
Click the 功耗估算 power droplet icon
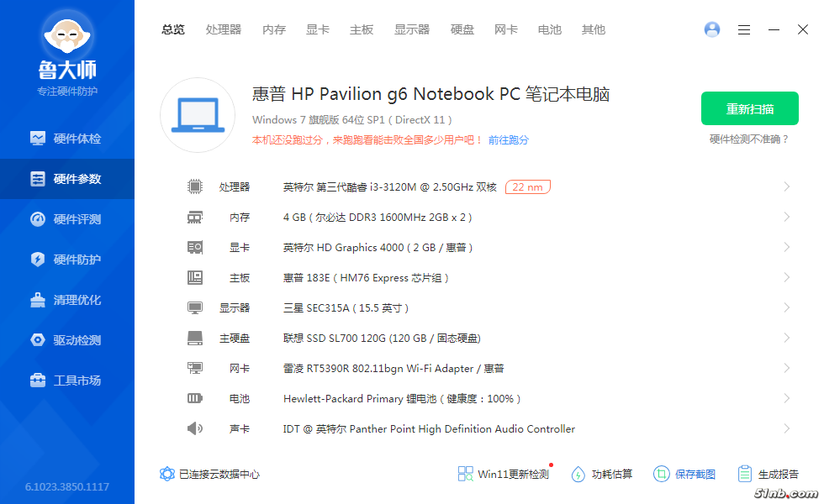[578, 474]
